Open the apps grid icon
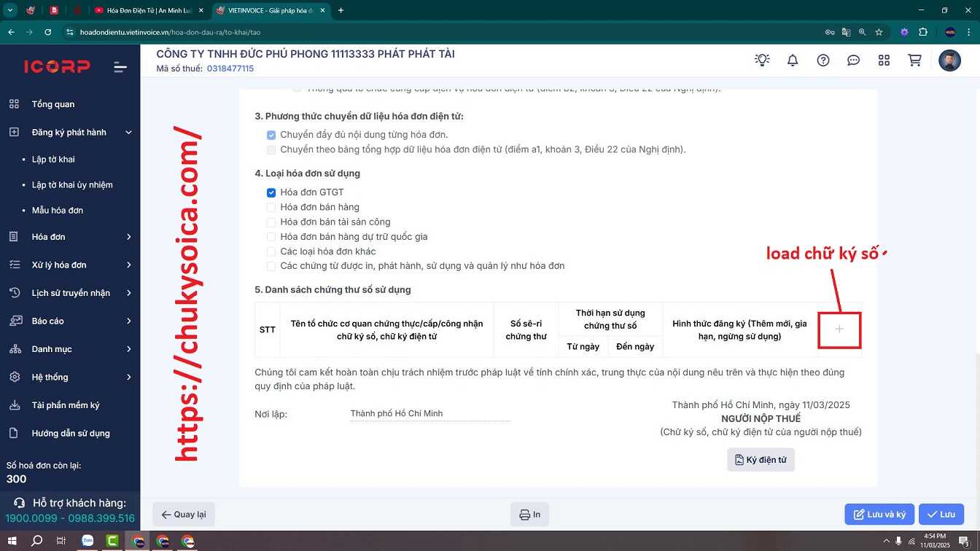The width and height of the screenshot is (980, 551). pos(884,60)
